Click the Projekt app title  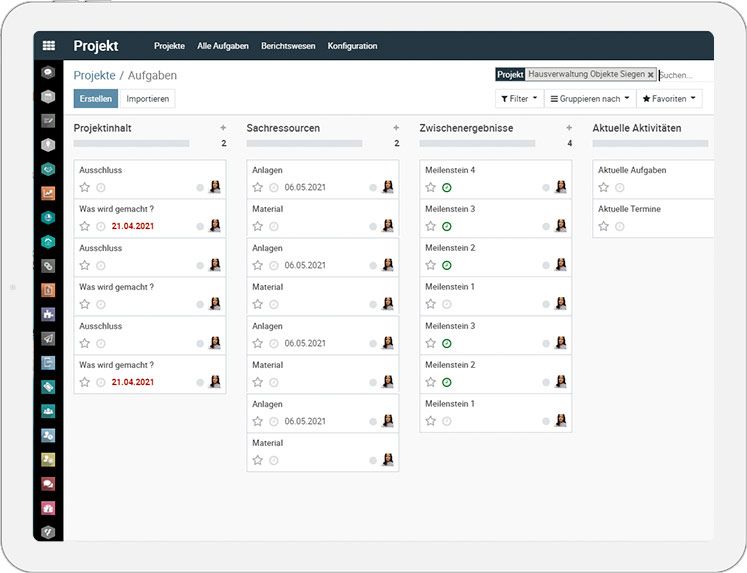tap(96, 46)
